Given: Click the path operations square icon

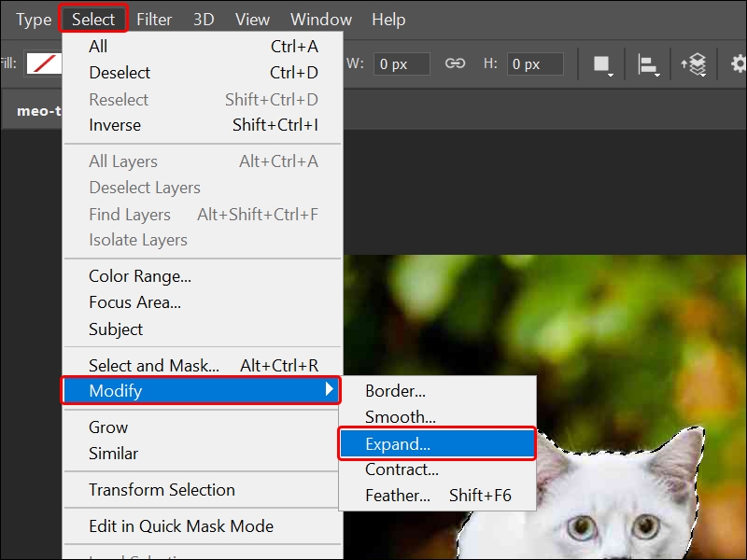Looking at the screenshot, I should point(601,61).
